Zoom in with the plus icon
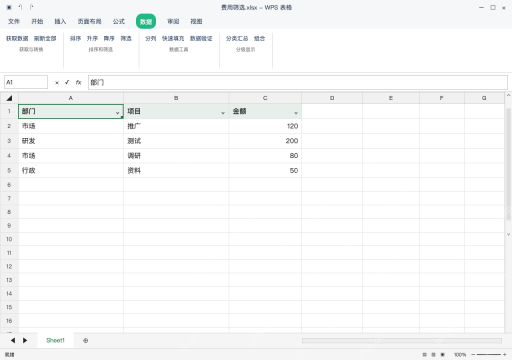512x360 pixels. 505,355
